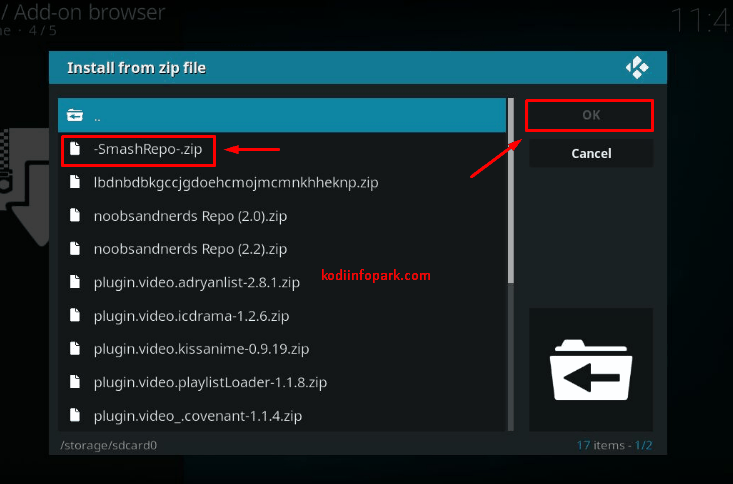This screenshot has height=484, width=733.
Task: Select plugin.video.adryanlist-2.8.1.zip
Action: 282,282
